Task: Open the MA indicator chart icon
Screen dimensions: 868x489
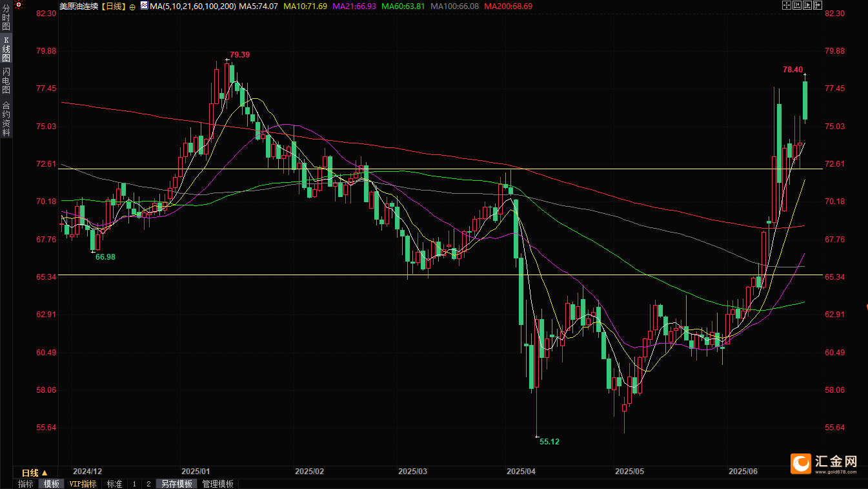Action: click(145, 6)
